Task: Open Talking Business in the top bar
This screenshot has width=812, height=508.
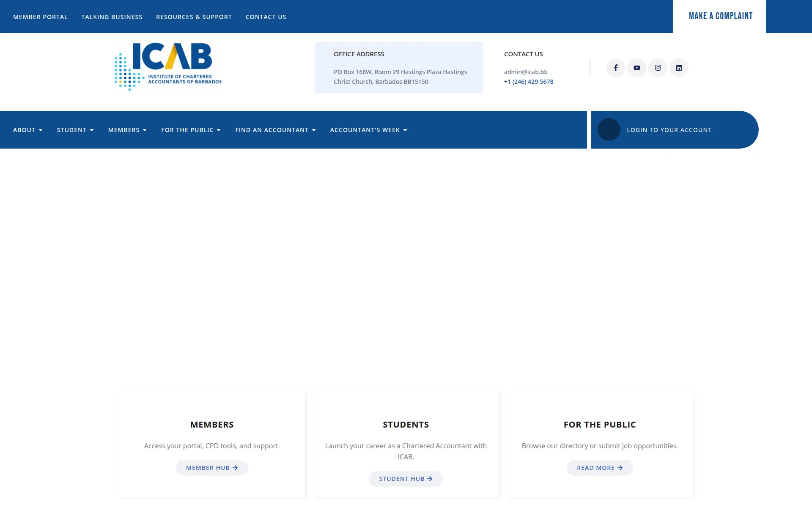Action: coord(112,17)
